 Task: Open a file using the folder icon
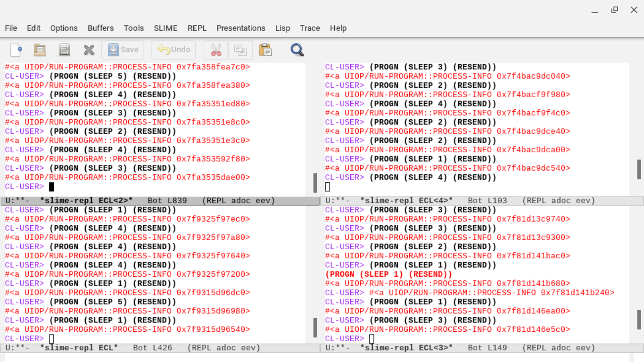(x=40, y=50)
